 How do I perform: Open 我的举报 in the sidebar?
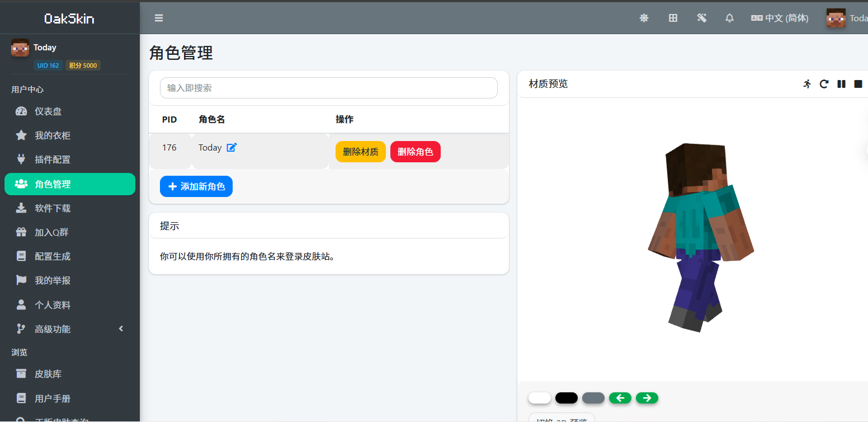point(70,280)
